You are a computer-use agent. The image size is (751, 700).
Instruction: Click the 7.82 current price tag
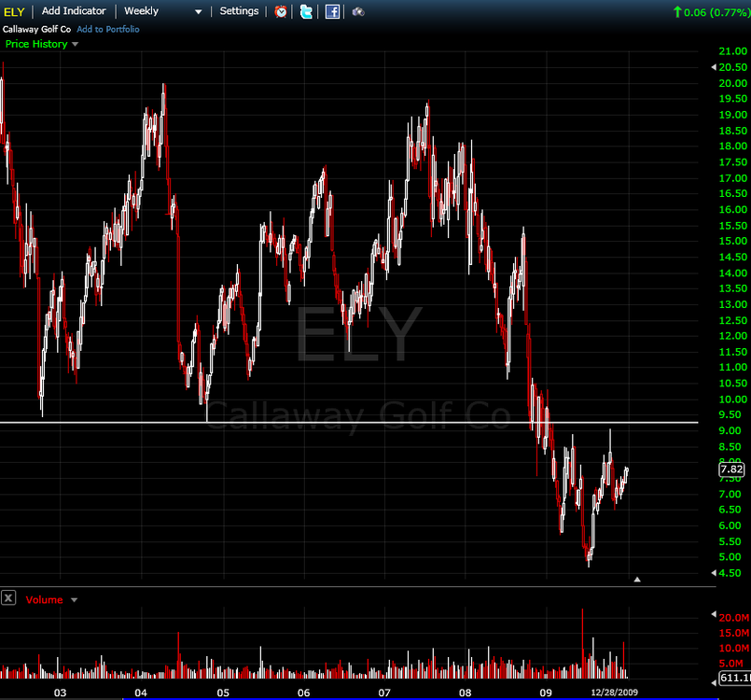point(731,469)
